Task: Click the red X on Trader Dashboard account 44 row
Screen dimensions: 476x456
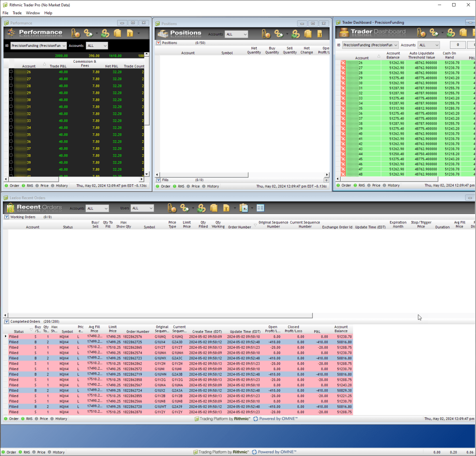Action: (343, 154)
